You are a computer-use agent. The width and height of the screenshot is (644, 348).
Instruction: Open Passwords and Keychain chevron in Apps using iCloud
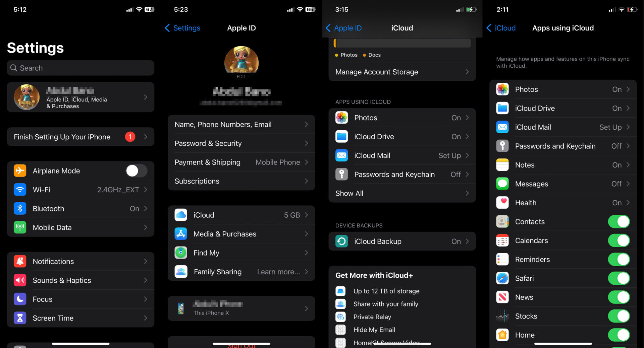(628, 146)
